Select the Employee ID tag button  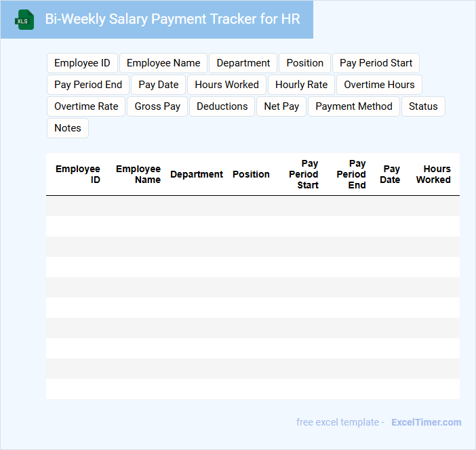point(82,63)
